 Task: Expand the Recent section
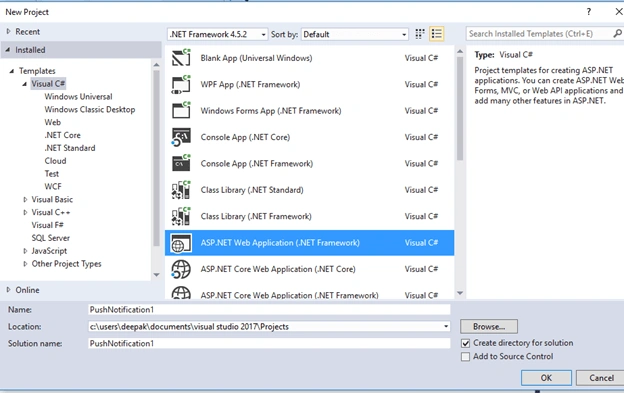(8, 31)
